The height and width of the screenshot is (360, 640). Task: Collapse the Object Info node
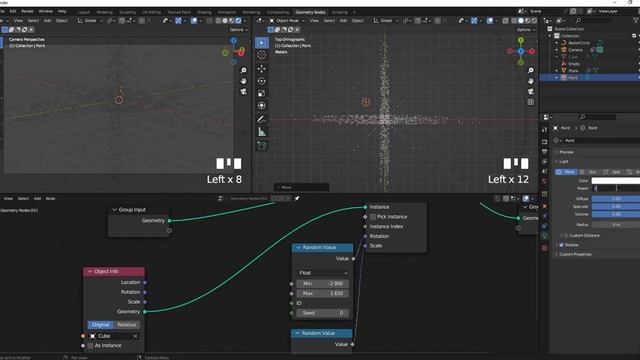coord(89,271)
